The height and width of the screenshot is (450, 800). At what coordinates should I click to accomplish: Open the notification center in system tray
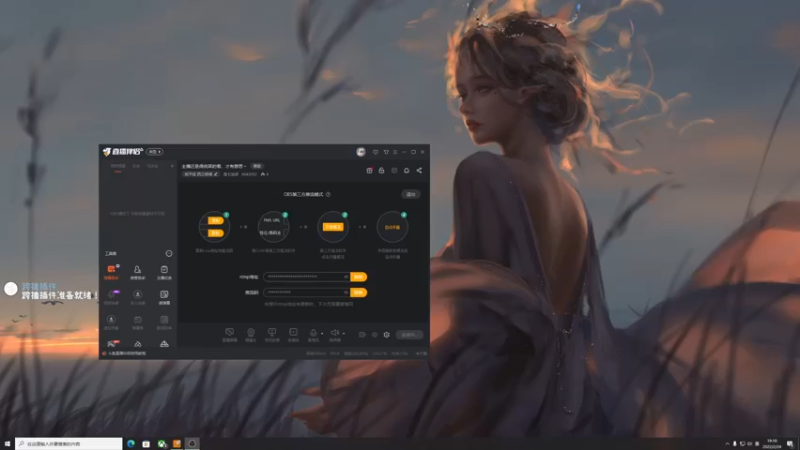click(x=790, y=444)
